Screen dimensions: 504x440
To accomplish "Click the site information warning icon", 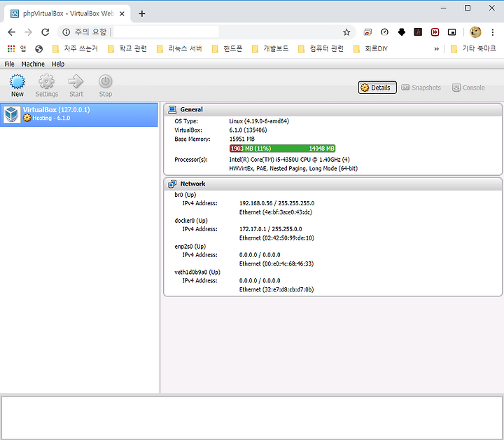I will 66,32.
